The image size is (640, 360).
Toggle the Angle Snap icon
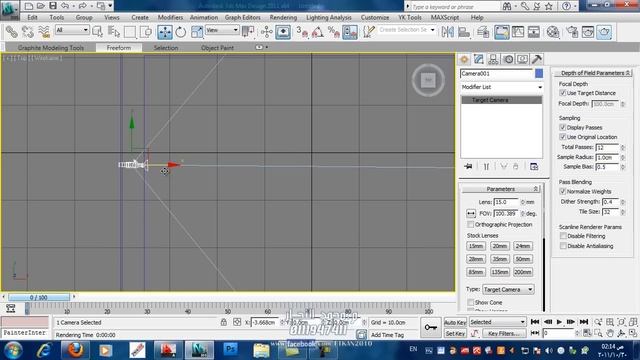318,32
